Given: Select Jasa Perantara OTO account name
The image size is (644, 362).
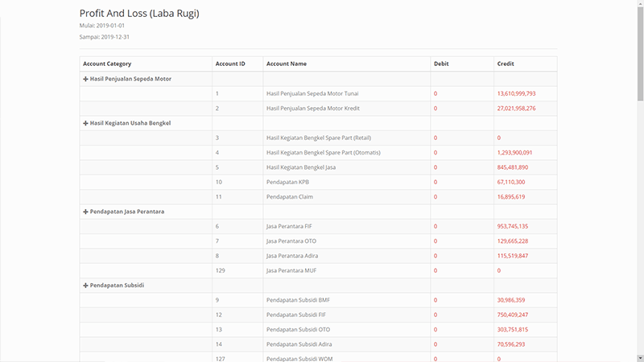Looking at the screenshot, I should click(x=291, y=241).
